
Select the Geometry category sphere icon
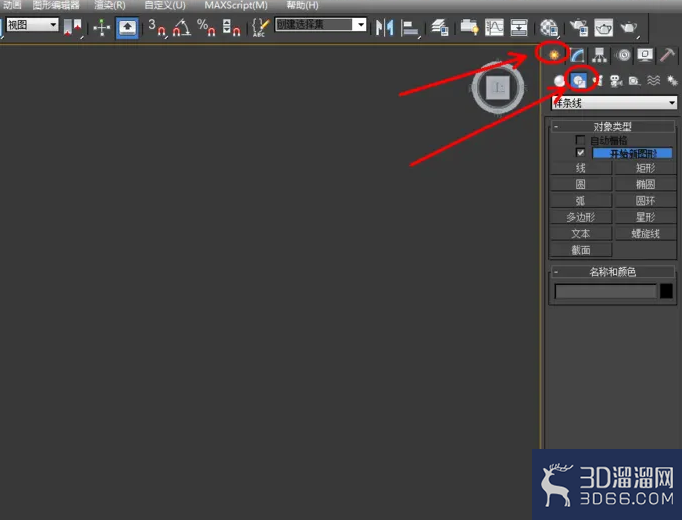pyautogui.click(x=559, y=81)
